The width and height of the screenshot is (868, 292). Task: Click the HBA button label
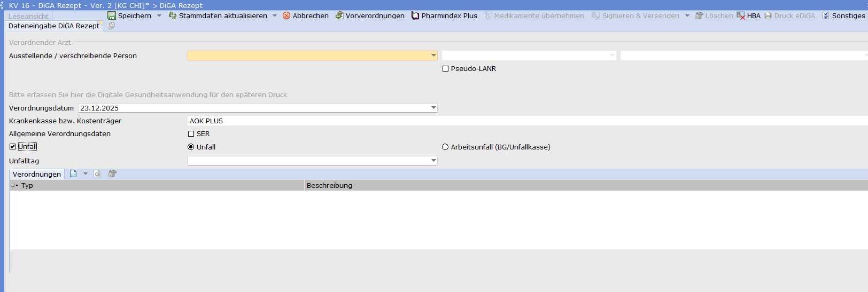tap(754, 15)
